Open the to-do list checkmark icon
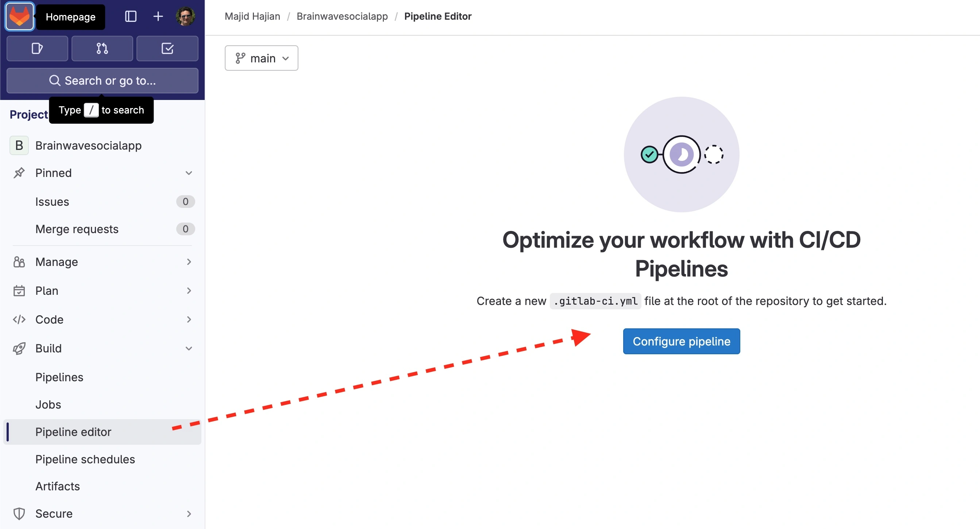980x529 pixels. (167, 49)
